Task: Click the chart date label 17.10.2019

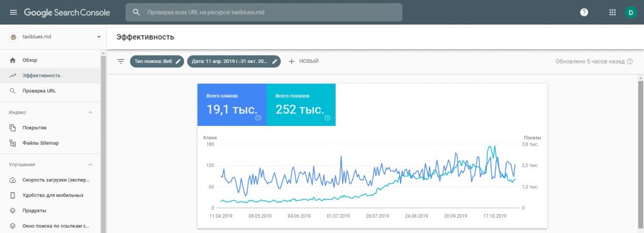Action: [494, 216]
